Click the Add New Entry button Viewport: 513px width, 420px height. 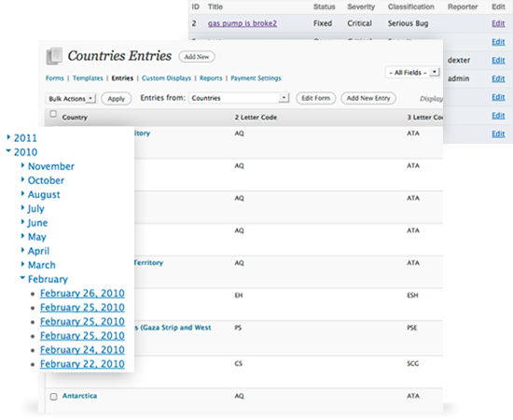point(368,98)
